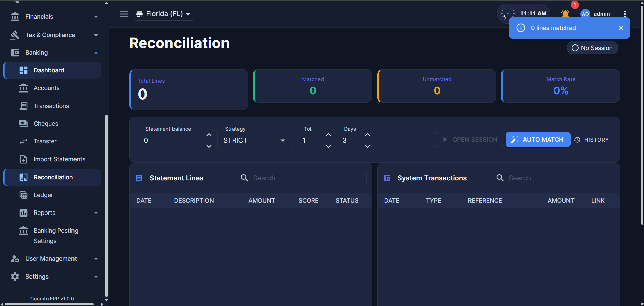Click the Transfer arrows icon
Screen dimensions: 644x306
23,141
